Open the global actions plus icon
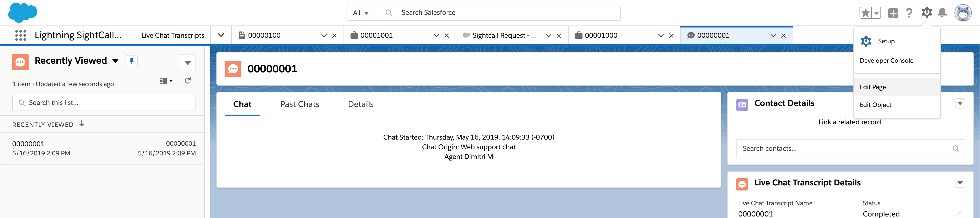980x218 pixels. point(893,13)
